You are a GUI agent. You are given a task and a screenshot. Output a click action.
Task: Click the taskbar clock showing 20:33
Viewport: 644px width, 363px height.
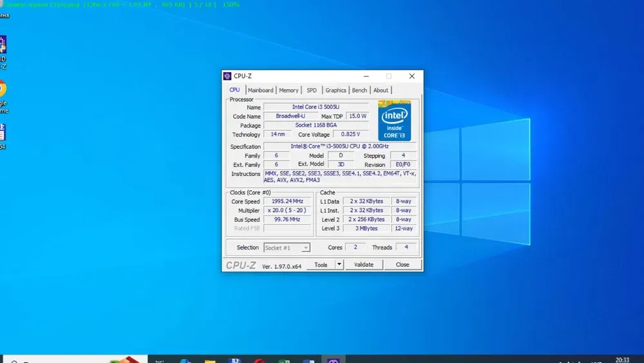coord(622,360)
